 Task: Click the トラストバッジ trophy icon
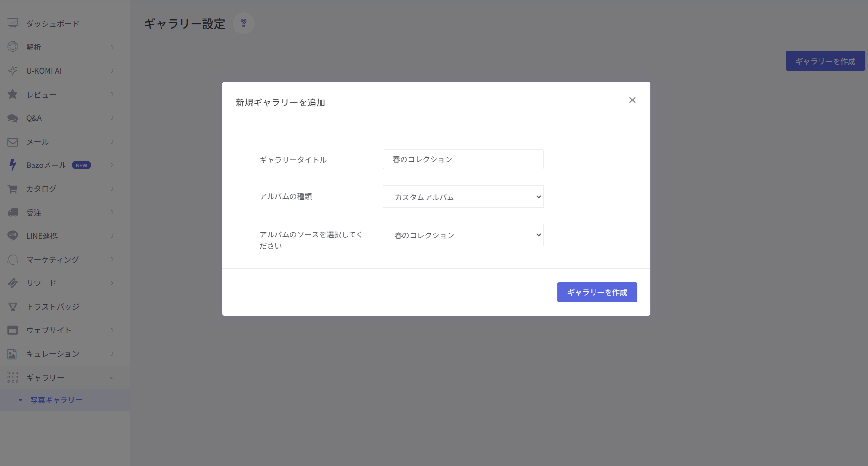point(13,307)
